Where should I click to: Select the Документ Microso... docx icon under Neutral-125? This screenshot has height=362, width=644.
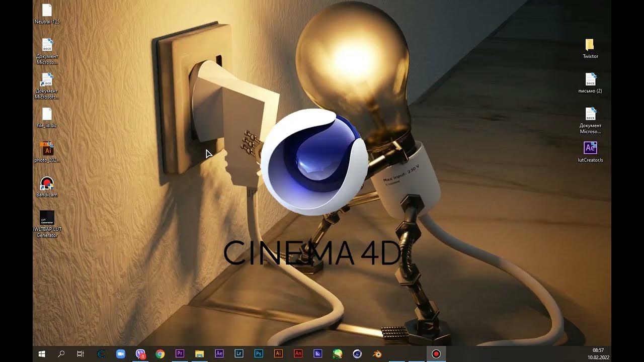point(47,51)
